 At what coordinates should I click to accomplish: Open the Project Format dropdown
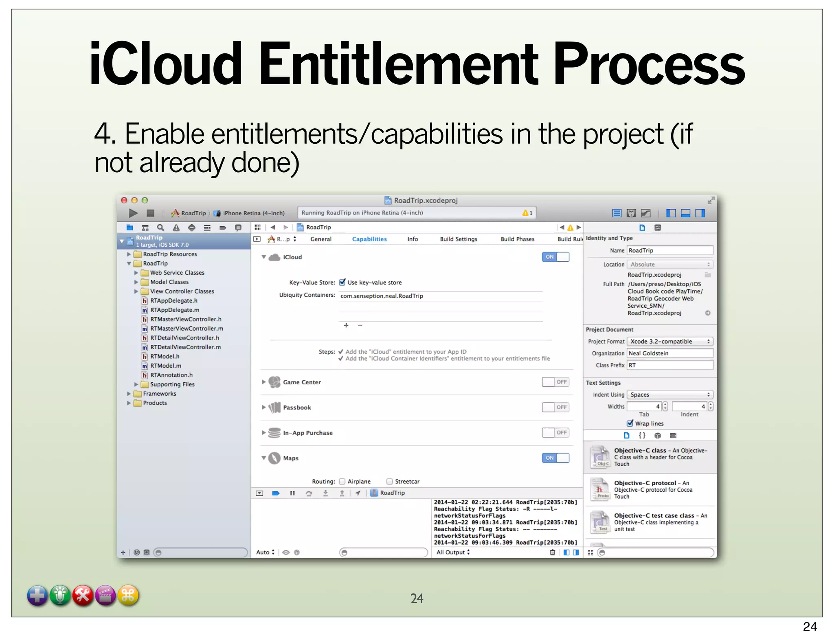click(670, 342)
